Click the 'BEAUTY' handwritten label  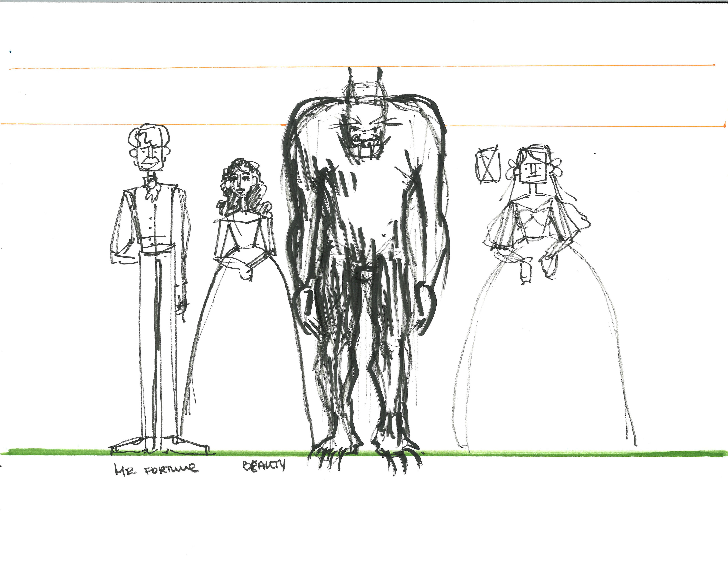point(264,466)
